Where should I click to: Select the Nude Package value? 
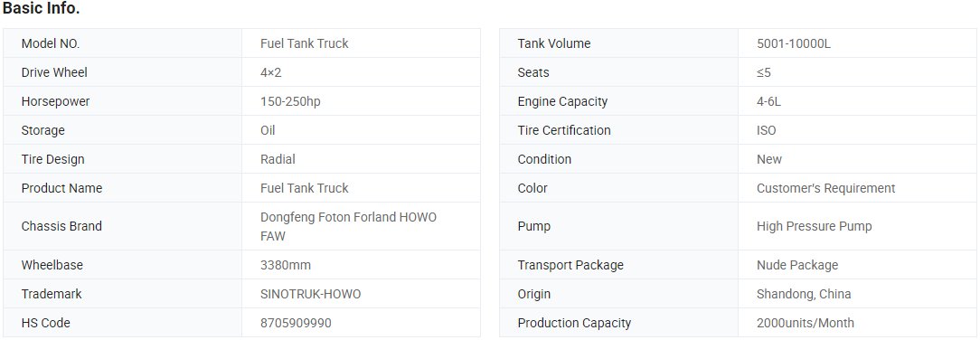pos(796,265)
